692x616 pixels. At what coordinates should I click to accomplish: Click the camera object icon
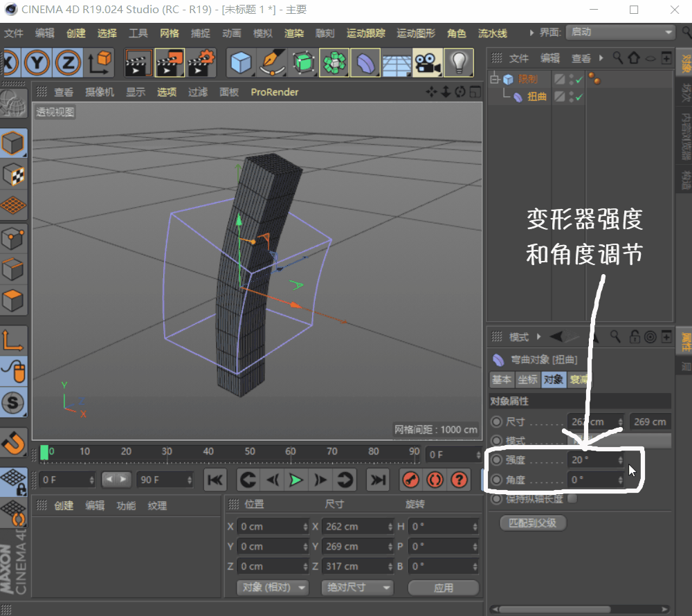428,63
